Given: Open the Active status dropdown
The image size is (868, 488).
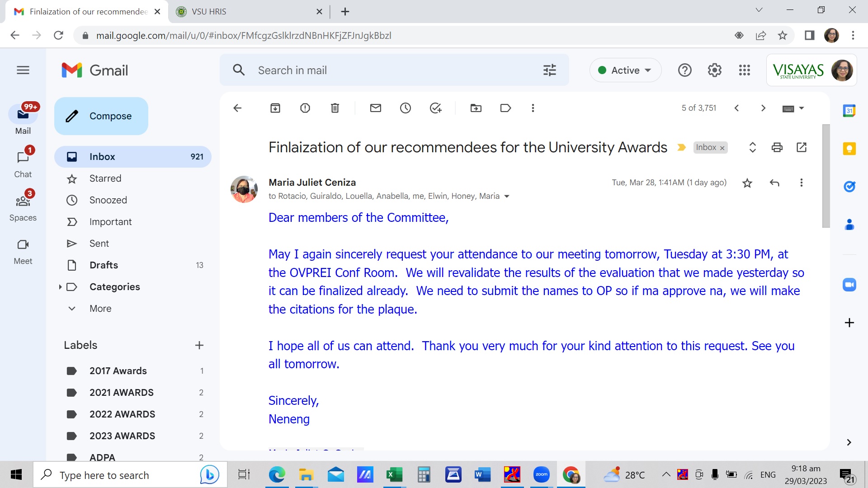Looking at the screenshot, I should pyautogui.click(x=625, y=70).
